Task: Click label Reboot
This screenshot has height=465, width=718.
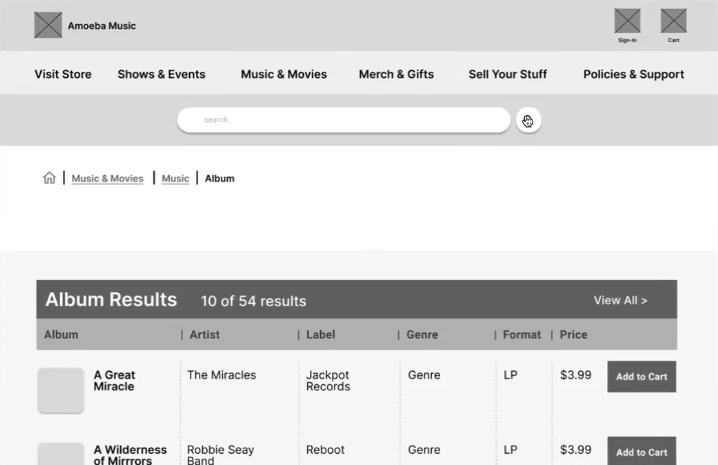Action: click(x=325, y=450)
